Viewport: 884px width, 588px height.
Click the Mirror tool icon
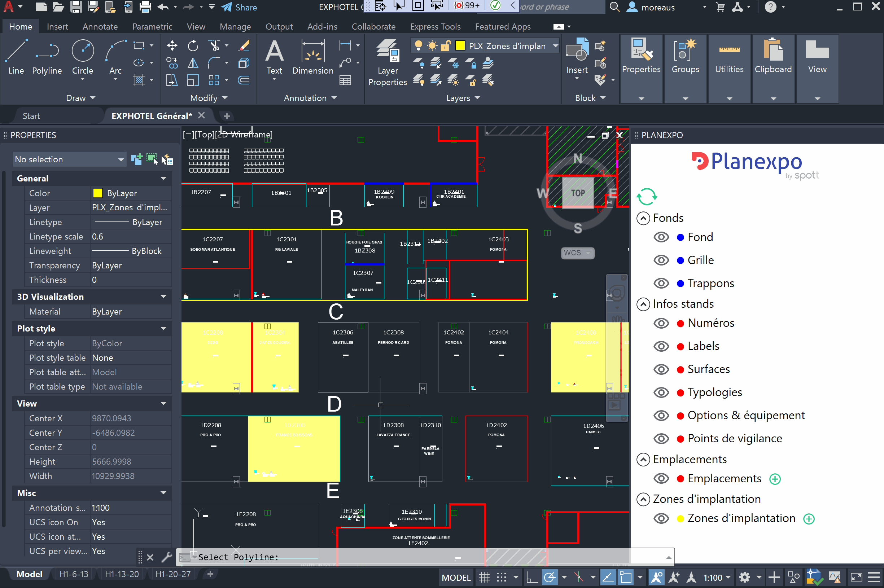[x=193, y=63]
